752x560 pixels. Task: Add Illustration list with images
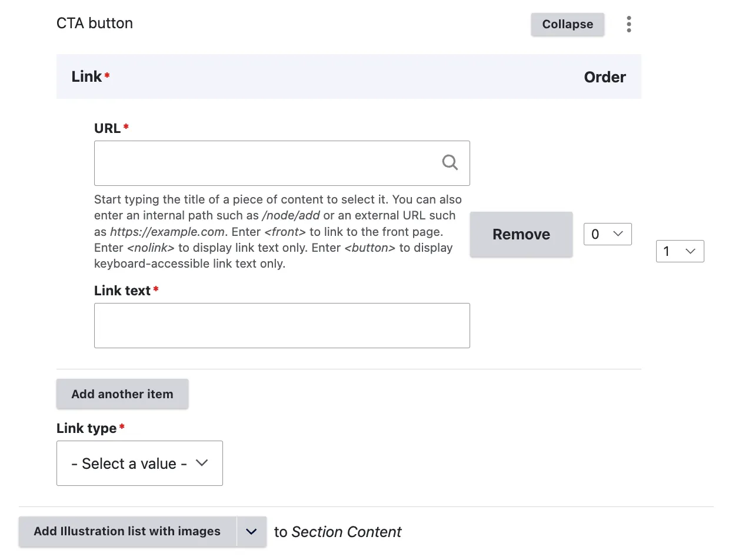tap(127, 531)
